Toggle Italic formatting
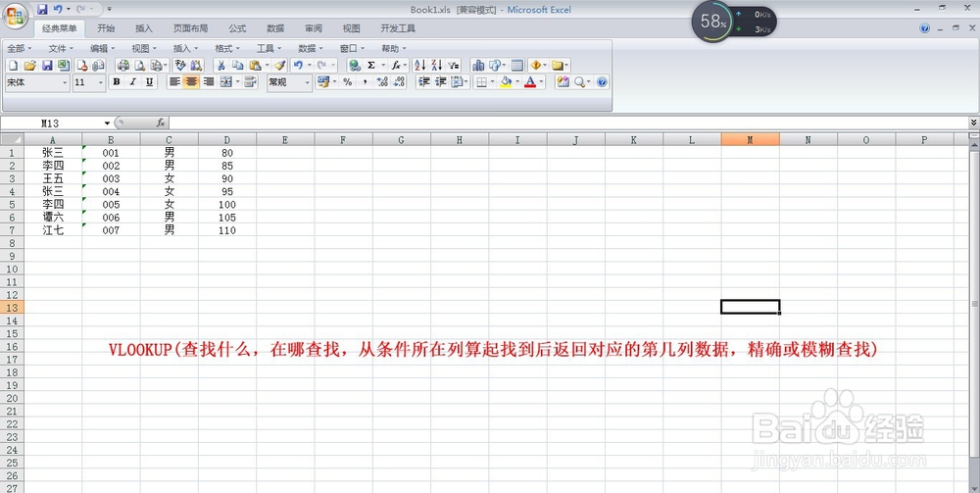 tap(132, 82)
